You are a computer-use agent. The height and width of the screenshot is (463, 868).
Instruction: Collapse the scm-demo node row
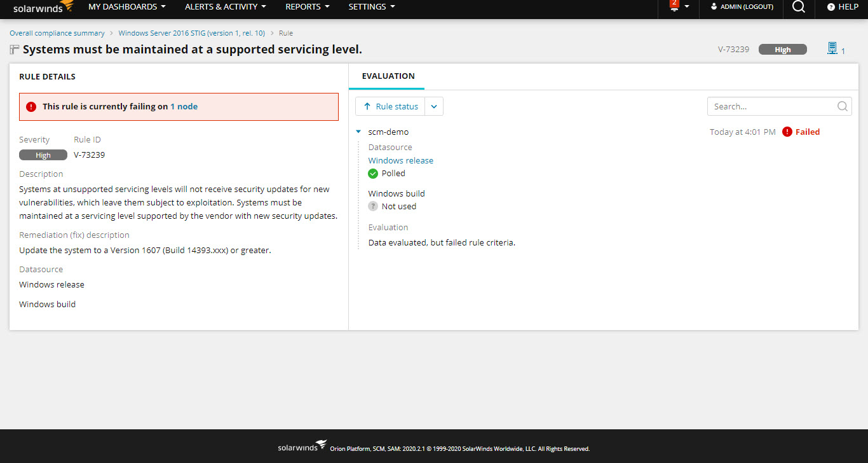click(x=359, y=132)
